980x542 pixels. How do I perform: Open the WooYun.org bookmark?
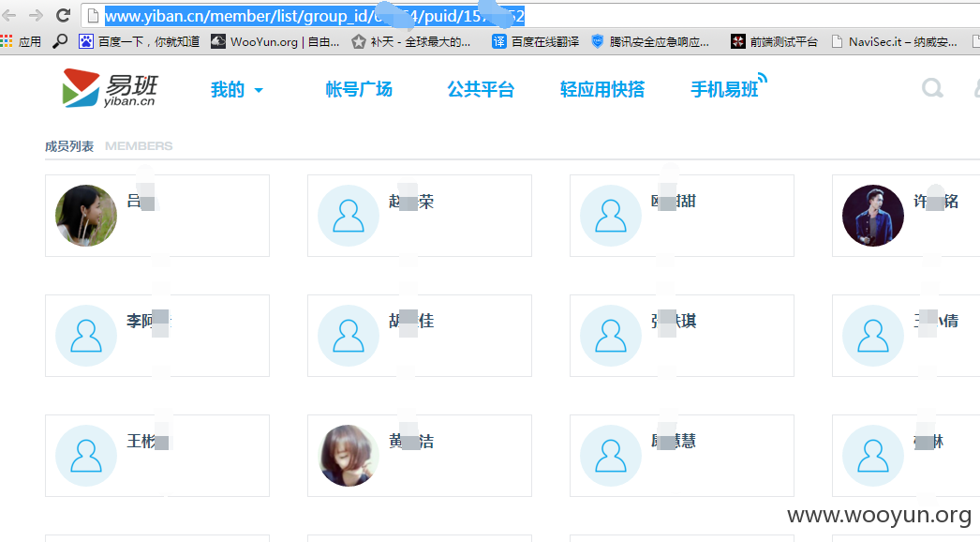click(275, 42)
